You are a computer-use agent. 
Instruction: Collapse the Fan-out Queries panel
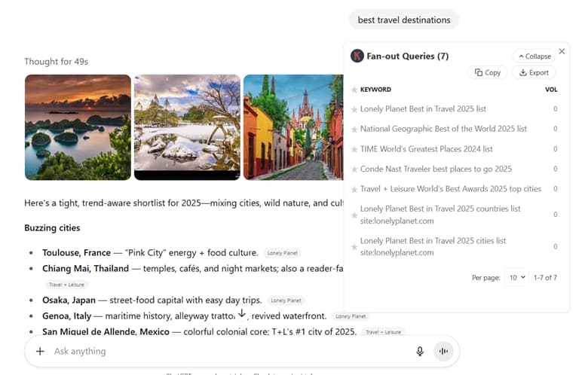tap(534, 56)
